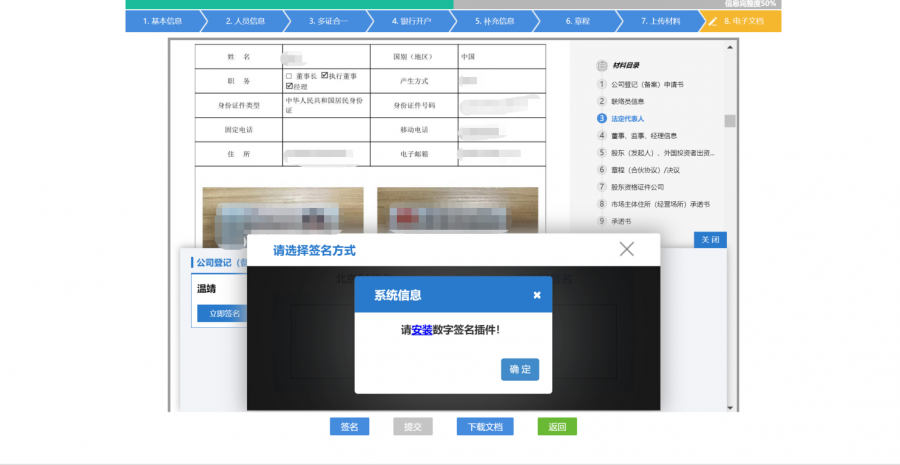Viewport: 900px width, 465px height.
Task: Open 股东资格证件公司 catalog item
Action: (x=637, y=187)
